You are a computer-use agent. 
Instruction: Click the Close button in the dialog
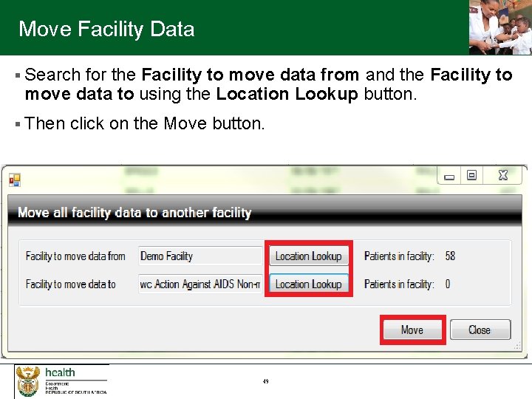tap(480, 330)
